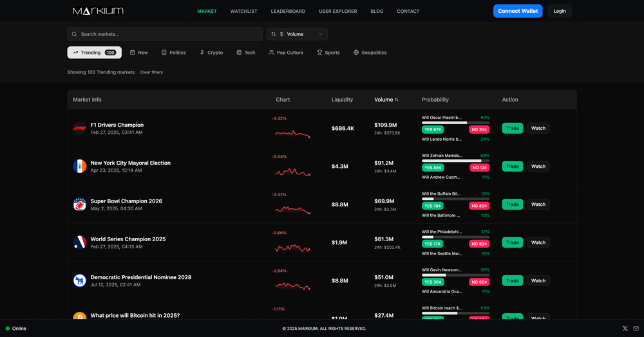Screen dimensions: 644x337
Task: Select the Tech category tab
Action: point(245,53)
